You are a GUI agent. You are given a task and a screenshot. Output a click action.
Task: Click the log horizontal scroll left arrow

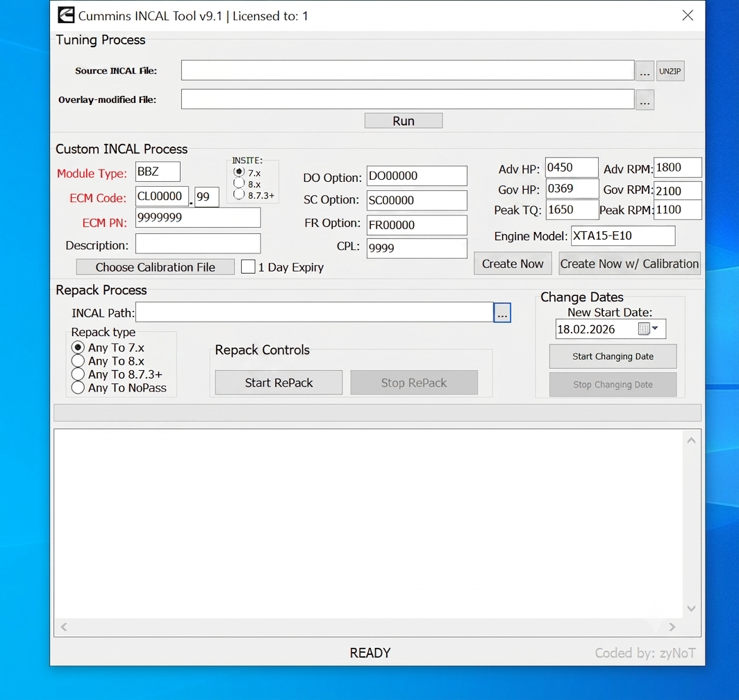click(x=64, y=627)
